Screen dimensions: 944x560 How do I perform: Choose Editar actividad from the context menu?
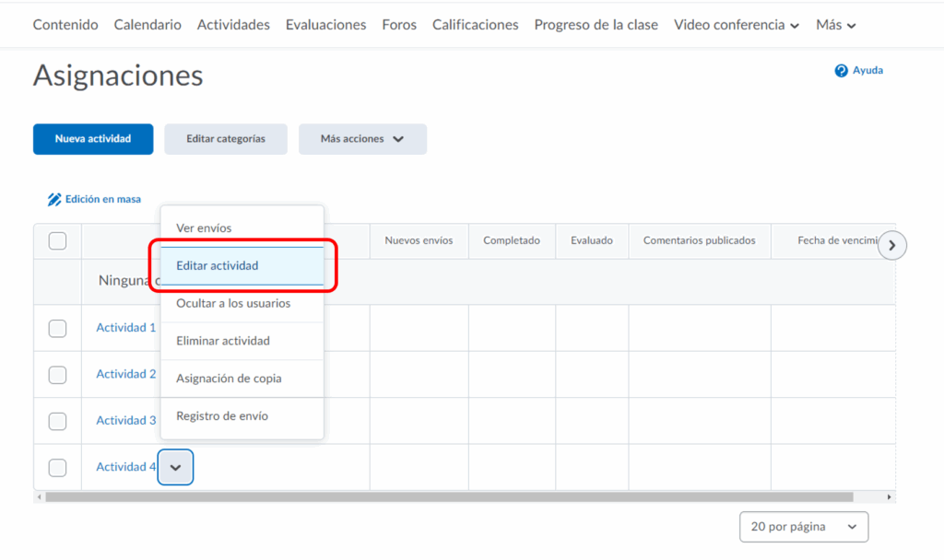point(241,265)
